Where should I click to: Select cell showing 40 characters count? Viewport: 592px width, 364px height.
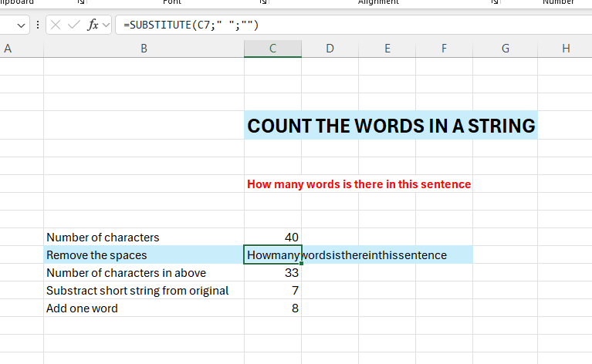point(272,238)
